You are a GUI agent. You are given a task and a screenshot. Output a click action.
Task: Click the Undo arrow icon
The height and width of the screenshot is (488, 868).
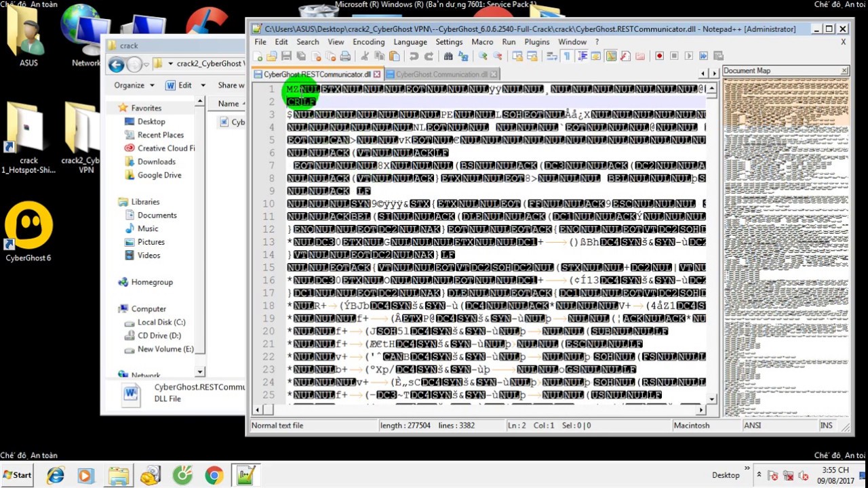click(414, 56)
